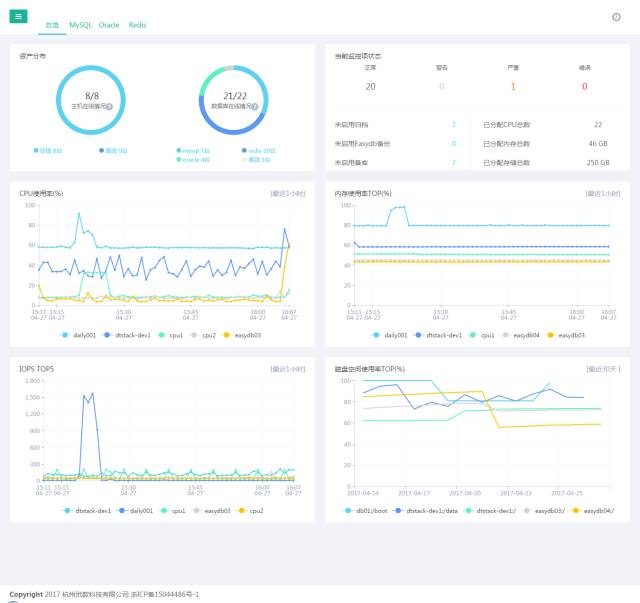Open the orange critical status count 1

tap(513, 87)
